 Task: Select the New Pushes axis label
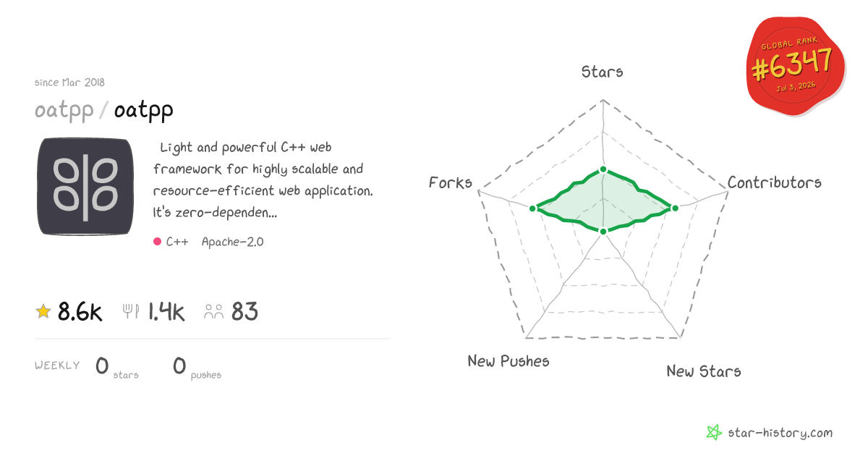pyautogui.click(x=509, y=360)
